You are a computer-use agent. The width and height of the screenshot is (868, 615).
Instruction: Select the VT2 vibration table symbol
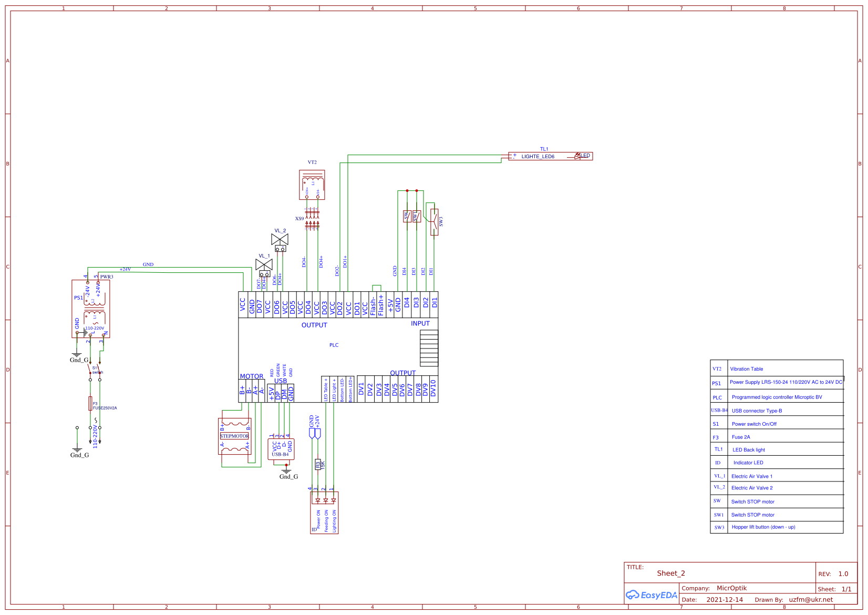coord(313,185)
